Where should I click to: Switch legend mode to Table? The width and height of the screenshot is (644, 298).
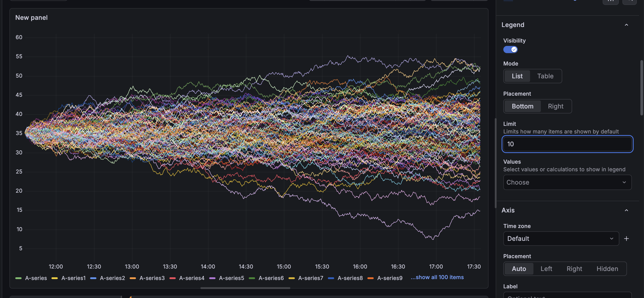(545, 76)
